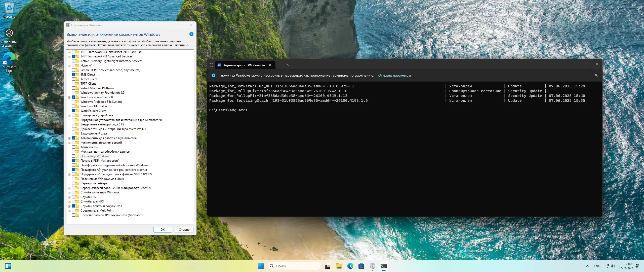Click the Windows Start button
Screen dimensions: 644x272
[x=261, y=266]
